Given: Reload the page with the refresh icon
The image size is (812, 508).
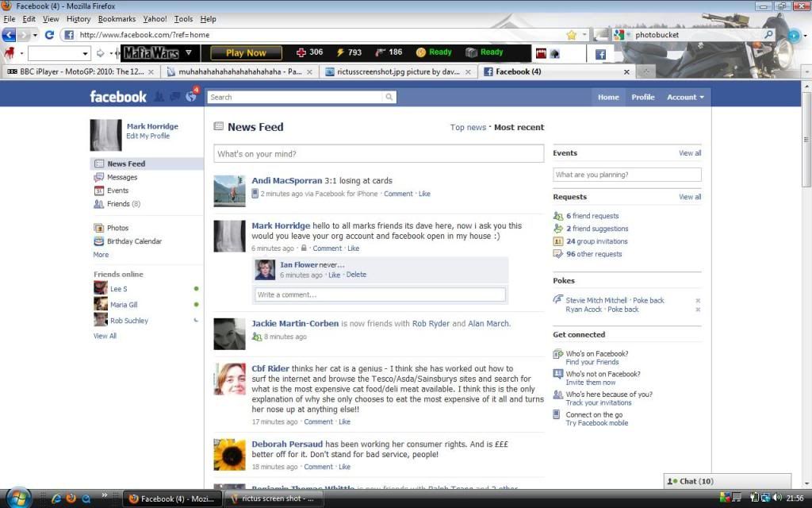Looking at the screenshot, I should tap(50, 35).
